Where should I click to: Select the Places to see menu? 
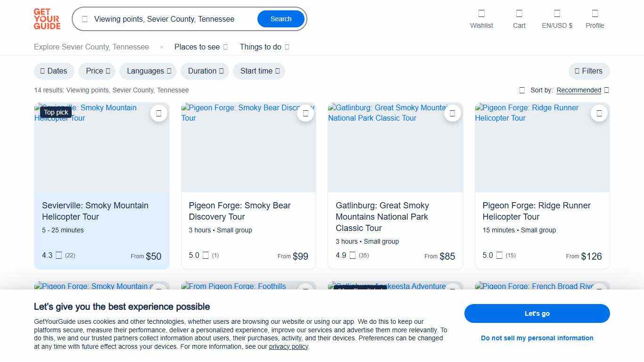point(200,47)
